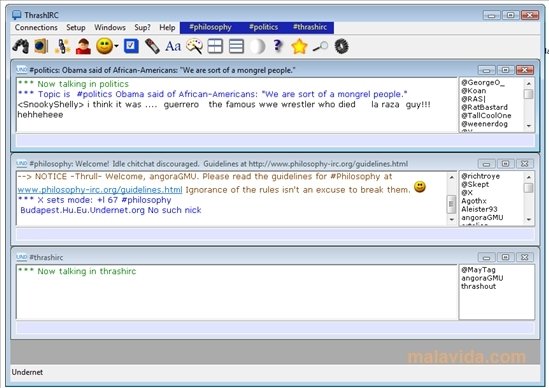Click the chain link connect icon
The width and height of the screenshot is (549, 388).
tap(62, 46)
